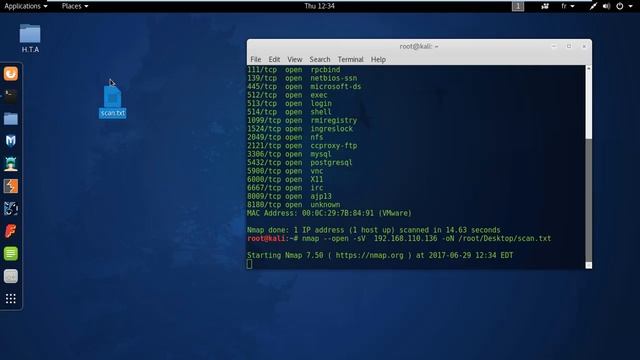
Task: Expand the system menu arrow
Action: point(631,6)
